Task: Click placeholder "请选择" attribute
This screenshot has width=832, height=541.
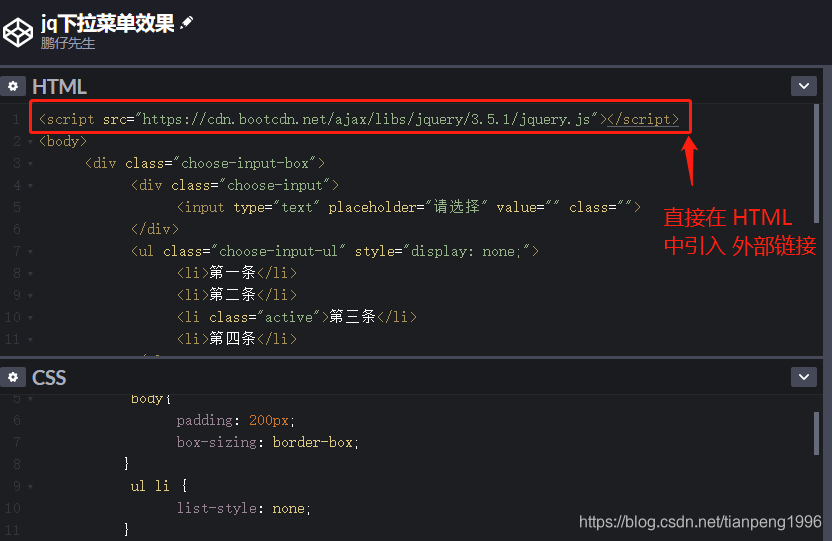Action: [408, 207]
